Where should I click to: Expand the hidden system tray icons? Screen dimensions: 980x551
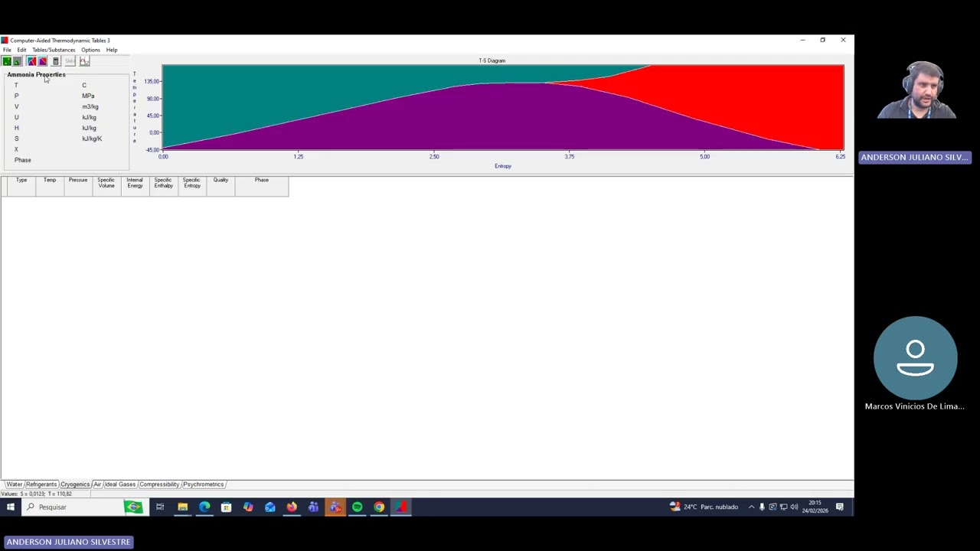click(751, 507)
